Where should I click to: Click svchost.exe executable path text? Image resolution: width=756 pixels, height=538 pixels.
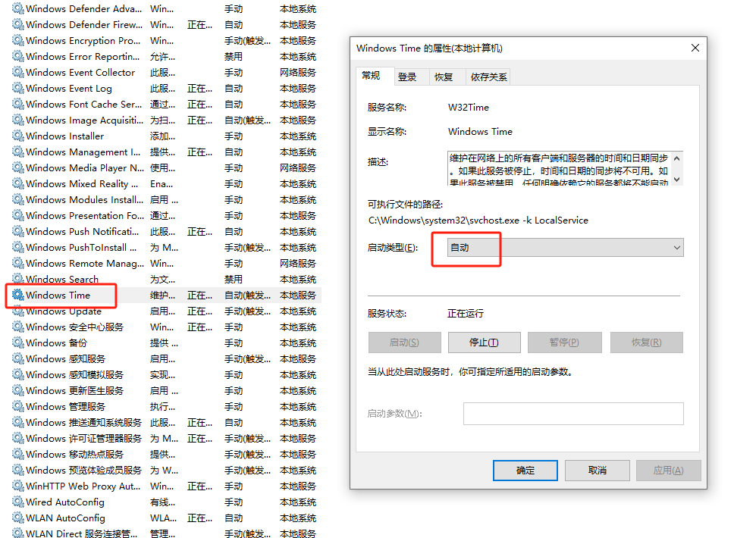pyautogui.click(x=478, y=220)
